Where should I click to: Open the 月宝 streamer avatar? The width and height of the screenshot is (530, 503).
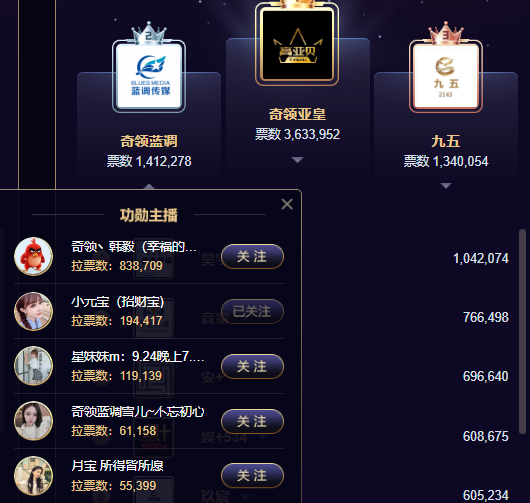pyautogui.click(x=33, y=476)
